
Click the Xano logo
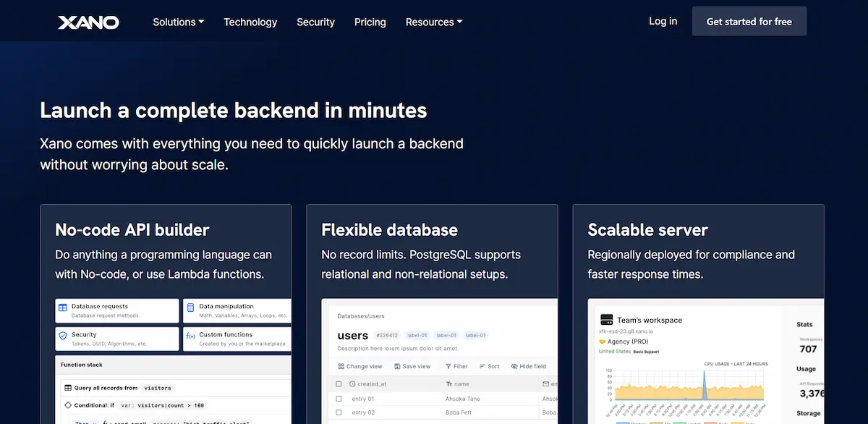88,22
